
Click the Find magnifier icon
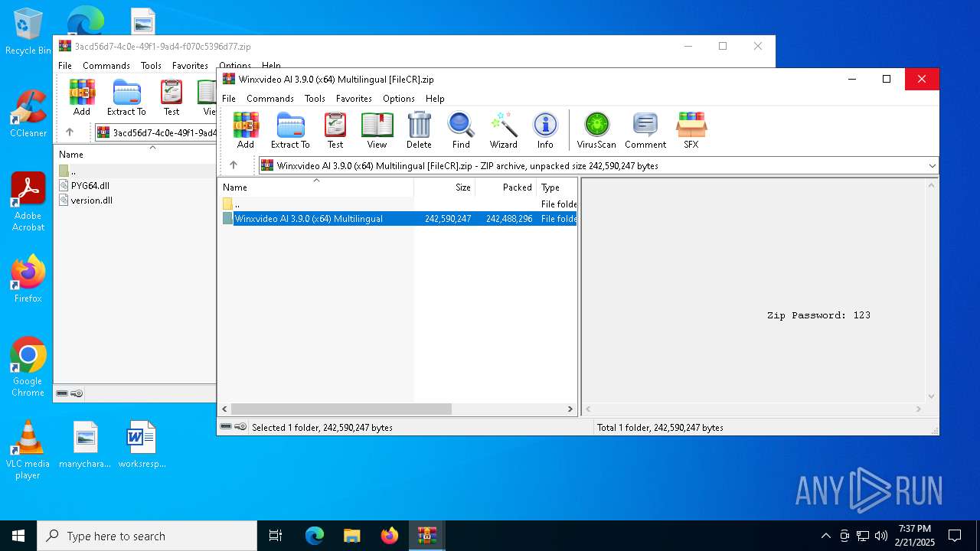(461, 130)
